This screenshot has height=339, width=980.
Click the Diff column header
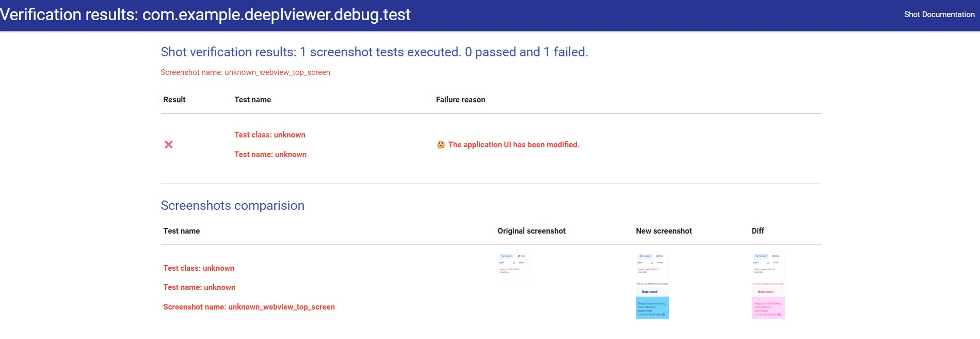[758, 231]
